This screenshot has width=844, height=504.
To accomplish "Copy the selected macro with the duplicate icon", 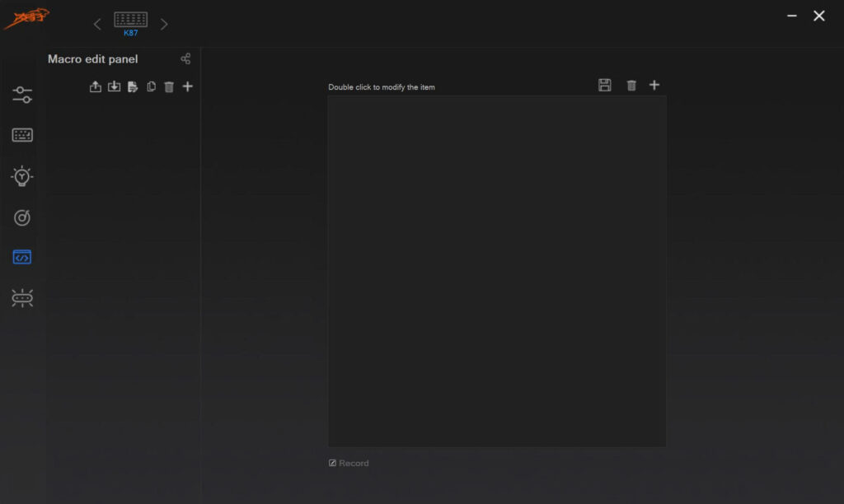I will click(x=152, y=86).
